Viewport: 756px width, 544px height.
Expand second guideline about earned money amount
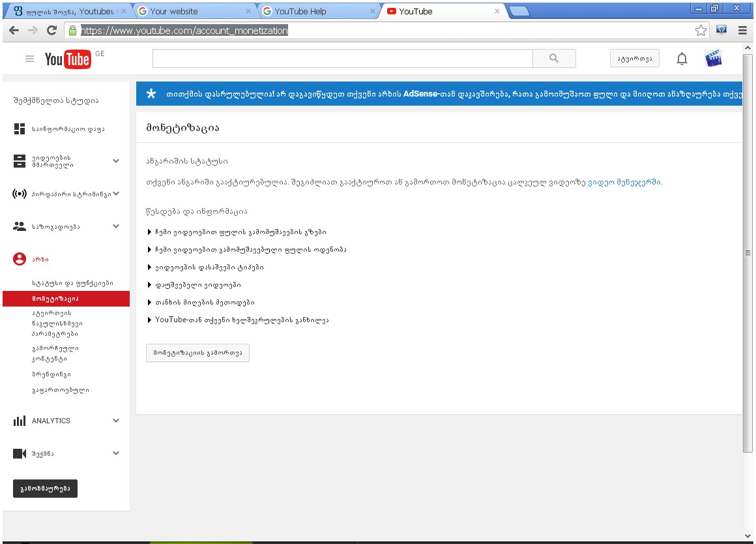click(x=247, y=250)
